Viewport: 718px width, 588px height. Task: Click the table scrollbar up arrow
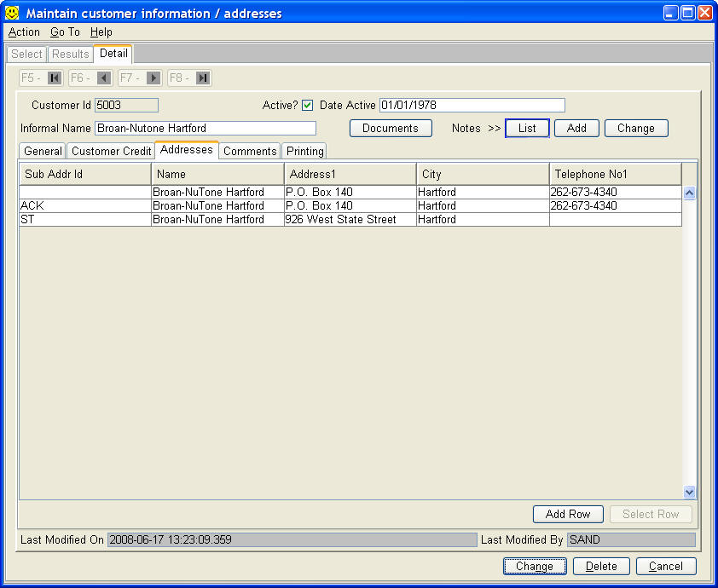689,193
